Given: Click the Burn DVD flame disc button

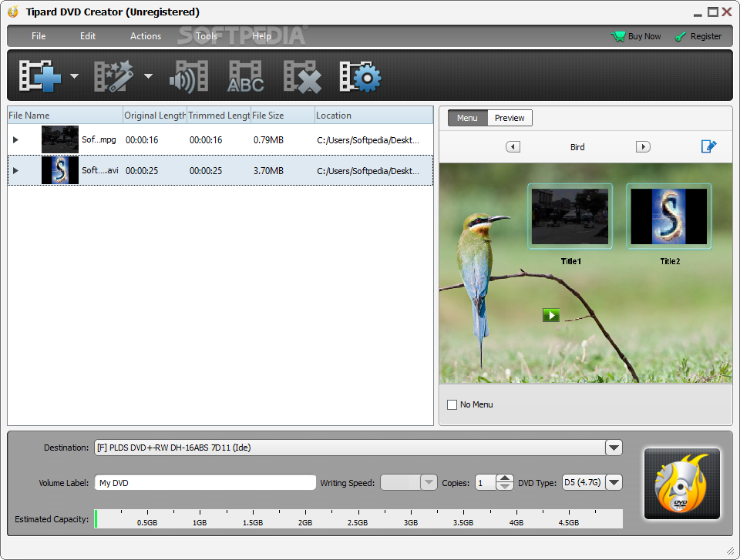Looking at the screenshot, I should click(682, 484).
